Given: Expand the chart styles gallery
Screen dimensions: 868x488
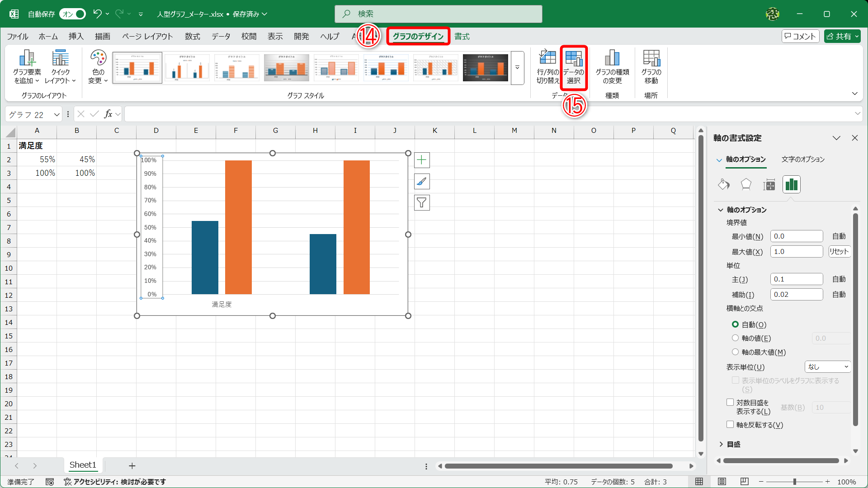Looking at the screenshot, I should 517,68.
